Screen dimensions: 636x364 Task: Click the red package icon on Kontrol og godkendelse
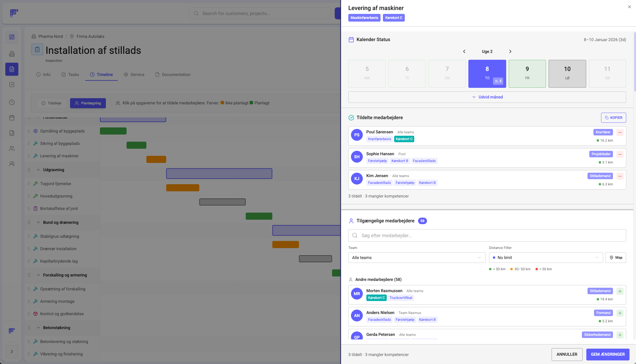coord(35,313)
